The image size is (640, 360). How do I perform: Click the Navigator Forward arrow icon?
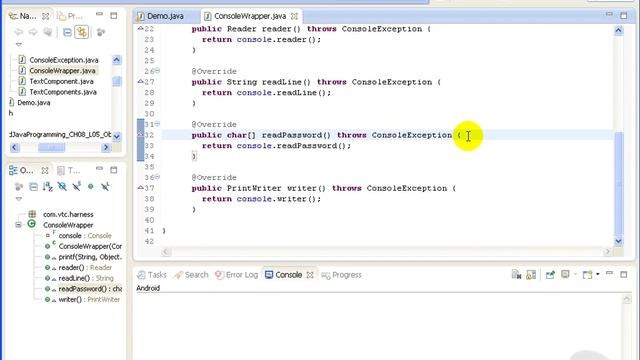[x=33, y=32]
